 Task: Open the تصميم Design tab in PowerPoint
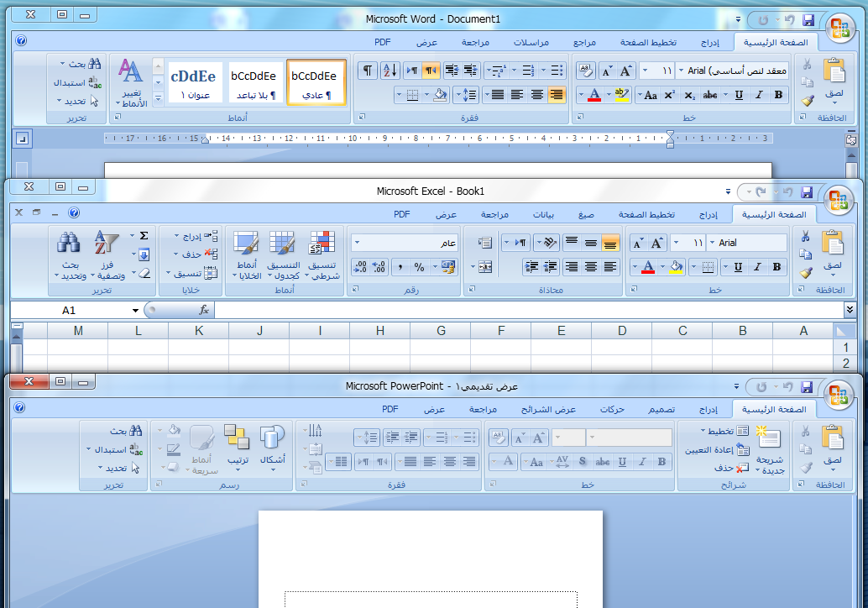(x=661, y=409)
